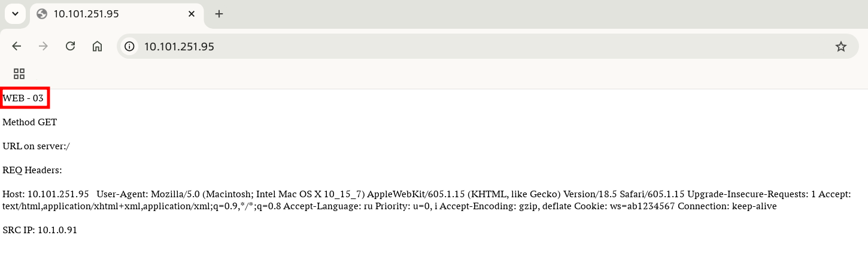
Task: Click the REQ Headers label
Action: [32, 170]
